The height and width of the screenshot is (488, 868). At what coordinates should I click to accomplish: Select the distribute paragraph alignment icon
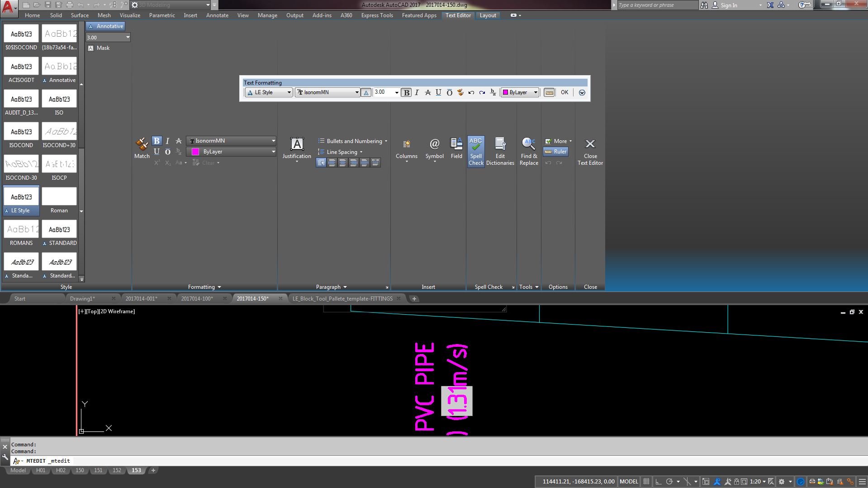click(375, 163)
